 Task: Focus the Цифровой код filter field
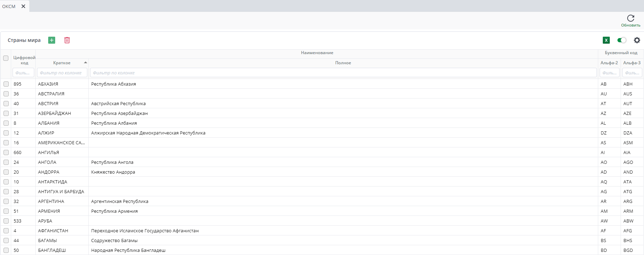(x=23, y=73)
